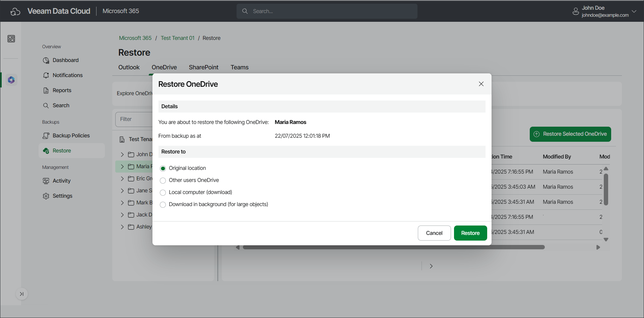Click the folder icon next to Ashley
Screen dimensions: 644x318
[x=131, y=227]
